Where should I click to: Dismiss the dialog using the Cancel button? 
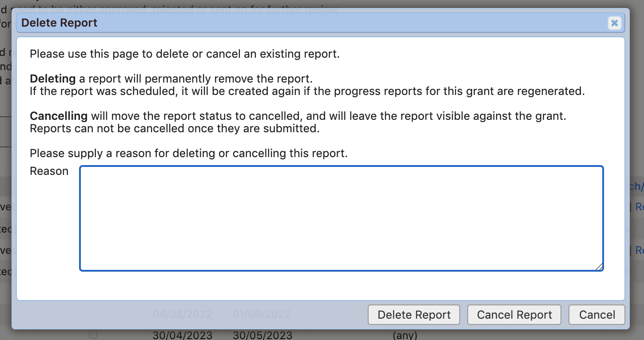597,315
